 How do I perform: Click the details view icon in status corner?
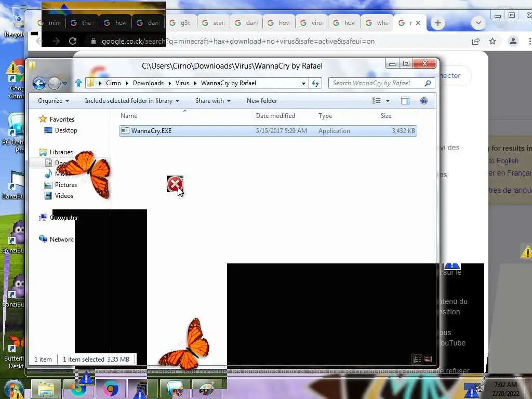click(x=417, y=359)
